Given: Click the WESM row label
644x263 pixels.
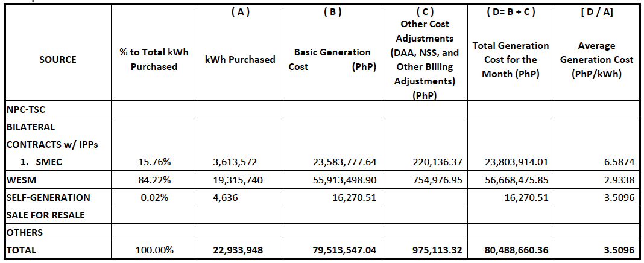Looking at the screenshot, I should 19,179.
